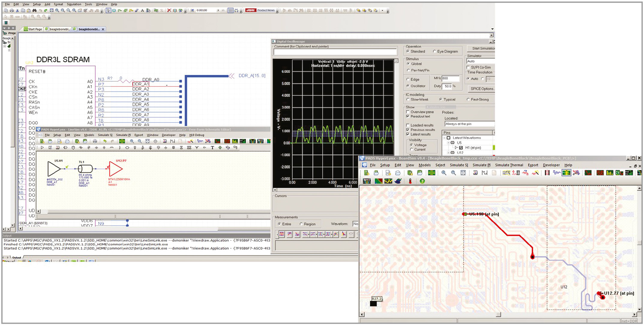644x325 pixels.
Task: Select the pointer tool in schematic toolbar
Action: coord(108,10)
